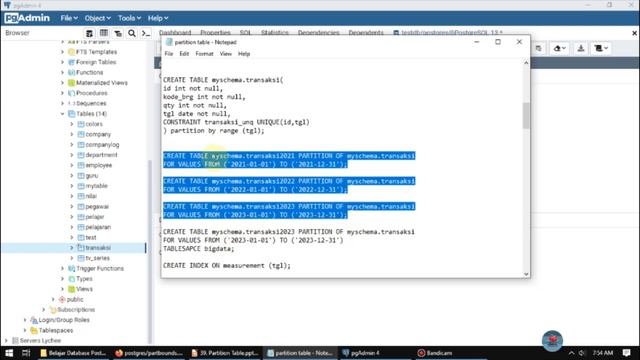This screenshot has height=360, width=640.
Task: Open the Tools menu in pgAdmin
Action: (x=129, y=18)
